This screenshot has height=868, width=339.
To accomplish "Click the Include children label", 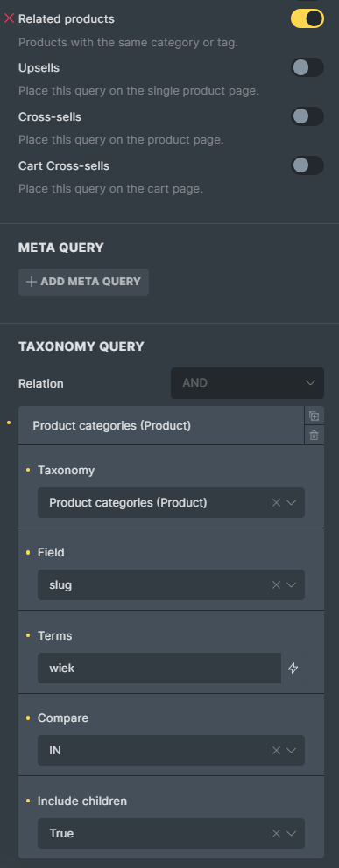I will pos(82,801).
